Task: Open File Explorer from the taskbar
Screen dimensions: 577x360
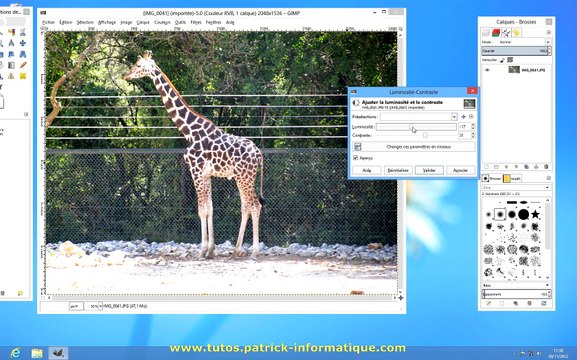Action: click(x=37, y=353)
